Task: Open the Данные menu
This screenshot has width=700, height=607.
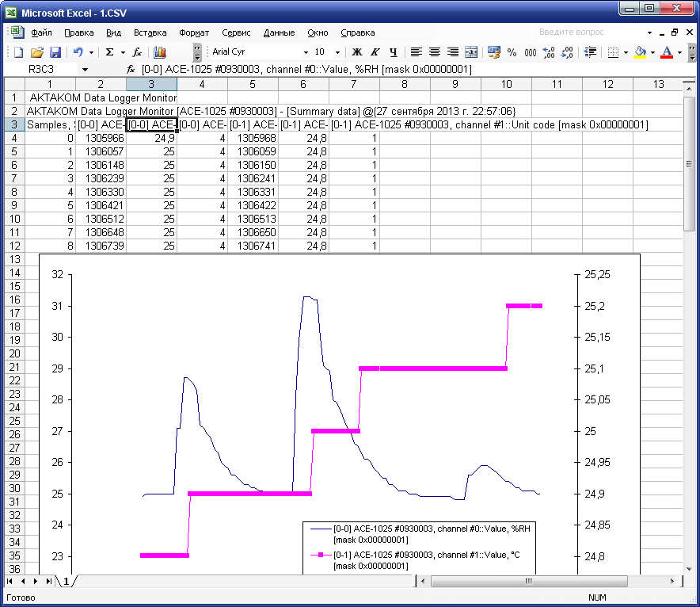Action: [x=279, y=32]
